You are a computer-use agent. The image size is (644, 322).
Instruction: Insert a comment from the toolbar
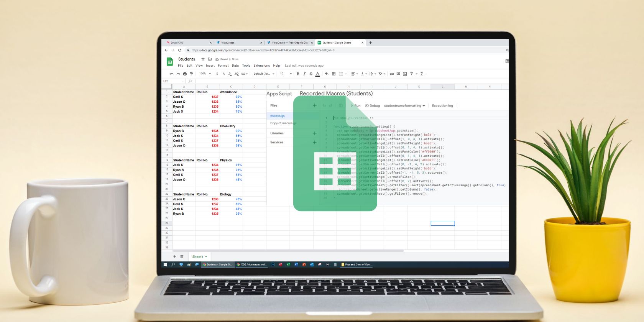[398, 74]
